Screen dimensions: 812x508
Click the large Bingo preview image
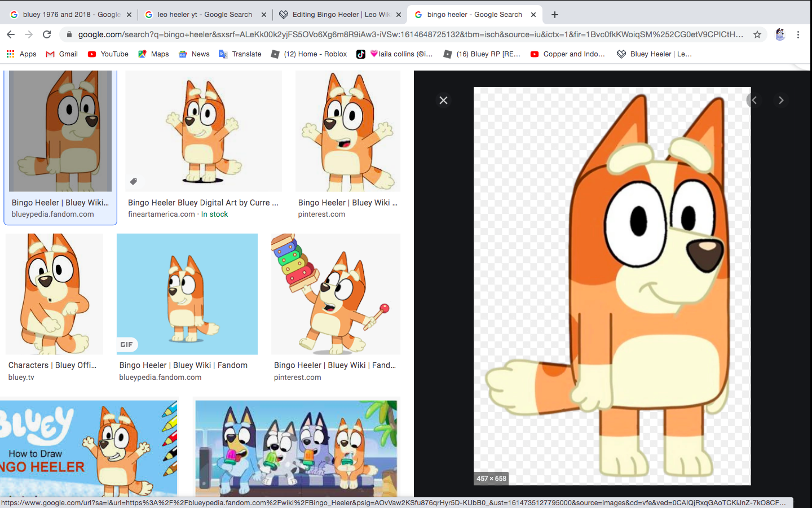(x=612, y=286)
